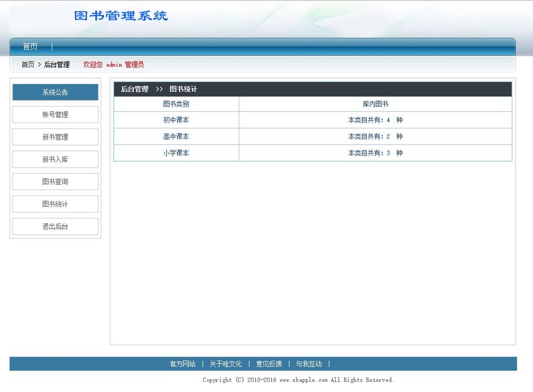
Task: Click 首页 in the breadcrumb trail
Action: pos(27,65)
